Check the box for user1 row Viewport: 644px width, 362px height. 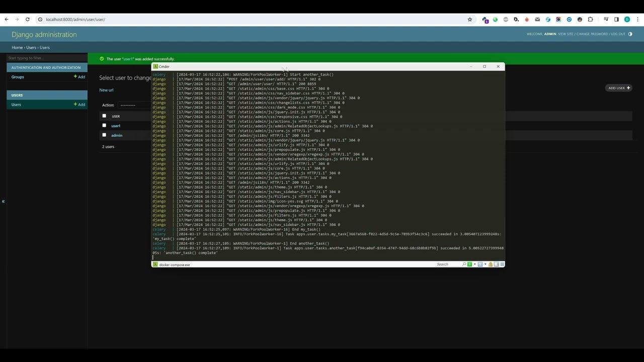(x=104, y=126)
